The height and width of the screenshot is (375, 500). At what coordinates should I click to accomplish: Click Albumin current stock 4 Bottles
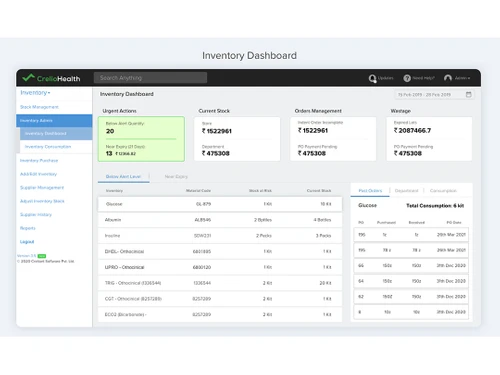[x=322, y=220]
